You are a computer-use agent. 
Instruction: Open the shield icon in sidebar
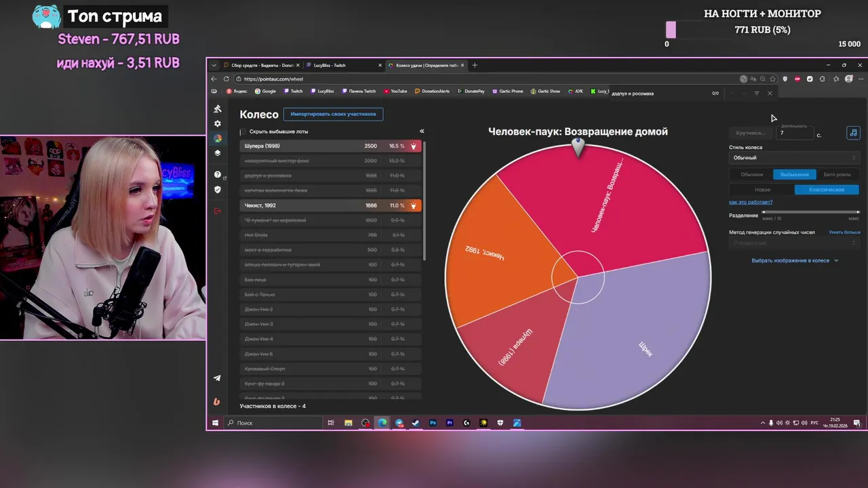click(x=217, y=190)
